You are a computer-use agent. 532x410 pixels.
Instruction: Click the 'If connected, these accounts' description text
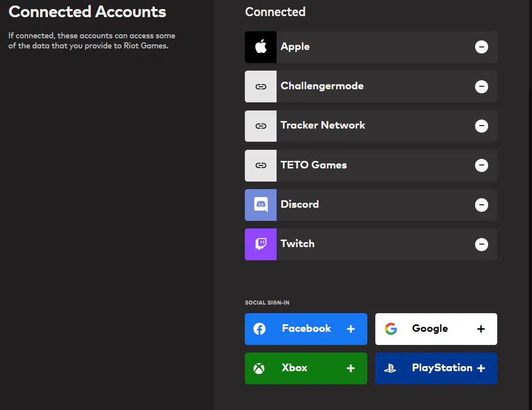click(x=92, y=41)
